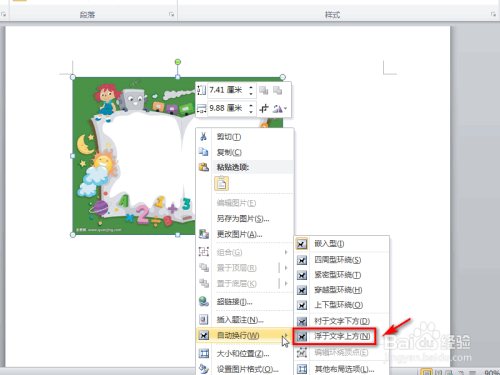500x375 pixels.
Task: Choose 大小和位置(Z)... menu entry
Action: (245, 353)
